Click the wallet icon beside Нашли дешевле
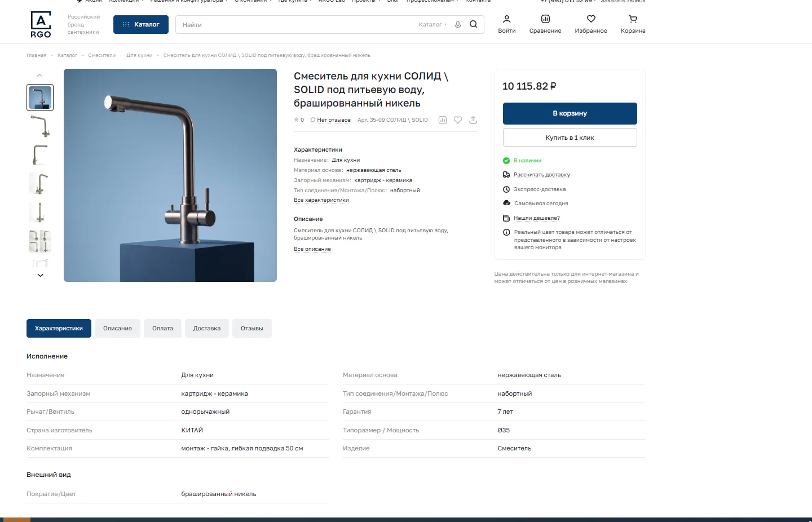 [506, 218]
